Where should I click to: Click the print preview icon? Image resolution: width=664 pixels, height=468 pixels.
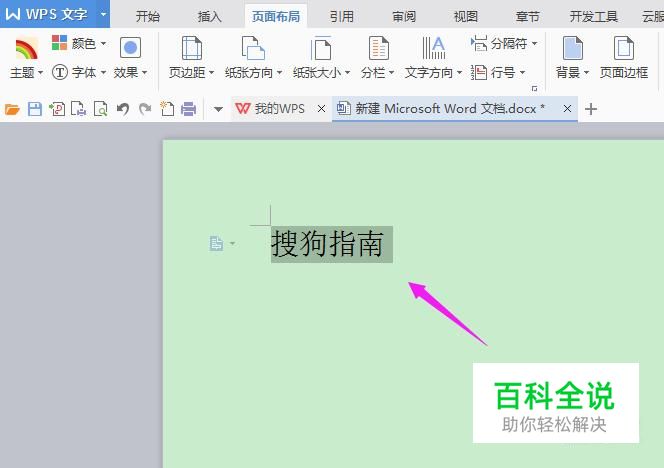pos(101,109)
